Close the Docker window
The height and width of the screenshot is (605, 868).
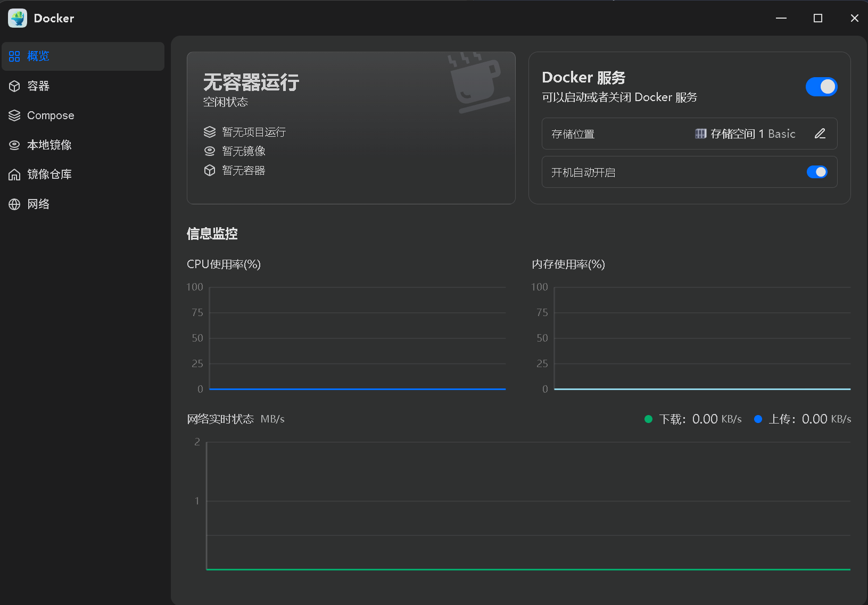(x=855, y=18)
